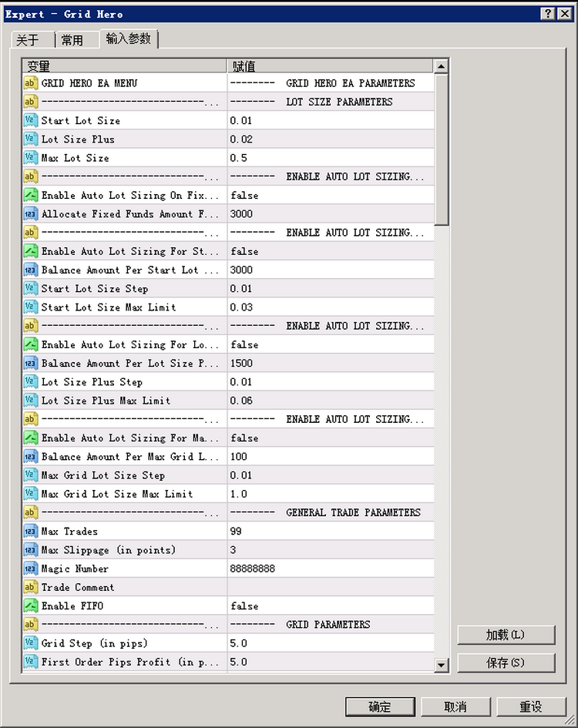Click the integer icon for Balance Amount Per Lot Size P
Viewport: 578px width, 728px height.
[30, 363]
